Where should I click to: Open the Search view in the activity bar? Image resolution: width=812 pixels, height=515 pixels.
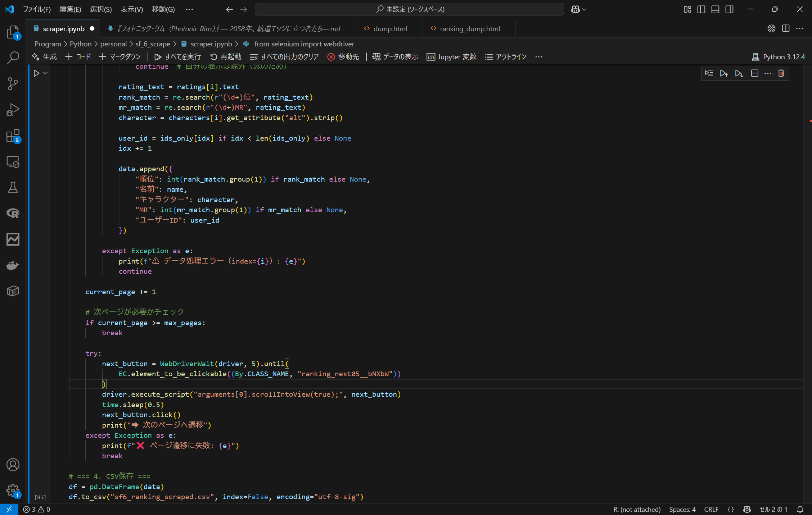click(13, 58)
